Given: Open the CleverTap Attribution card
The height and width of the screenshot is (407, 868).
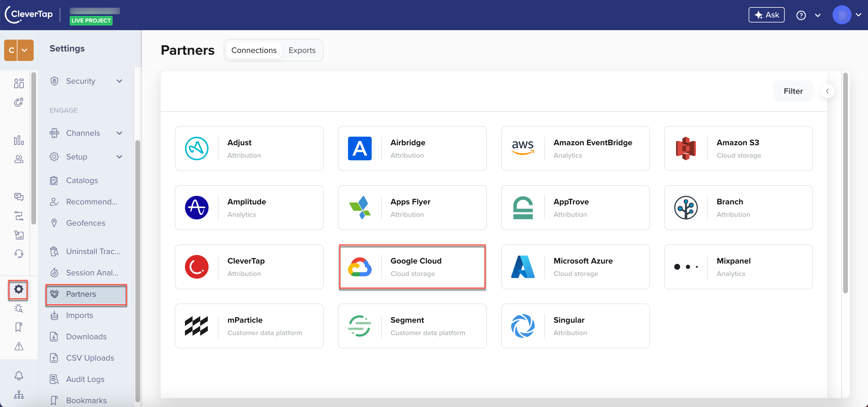Looking at the screenshot, I should 249,267.
